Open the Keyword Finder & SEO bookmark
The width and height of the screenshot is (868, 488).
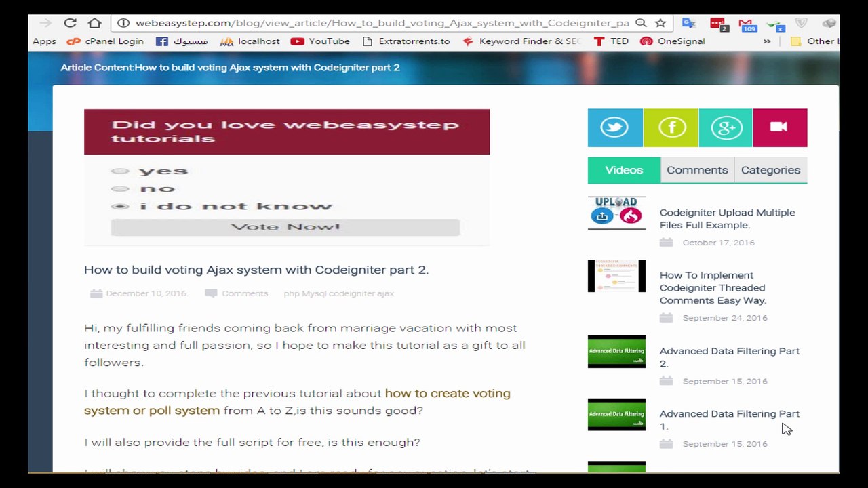tap(521, 41)
